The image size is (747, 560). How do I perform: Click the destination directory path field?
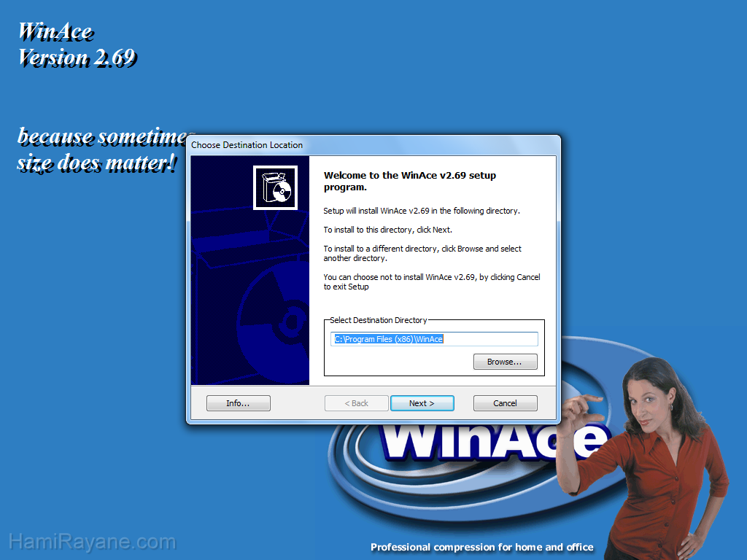tap(434, 339)
